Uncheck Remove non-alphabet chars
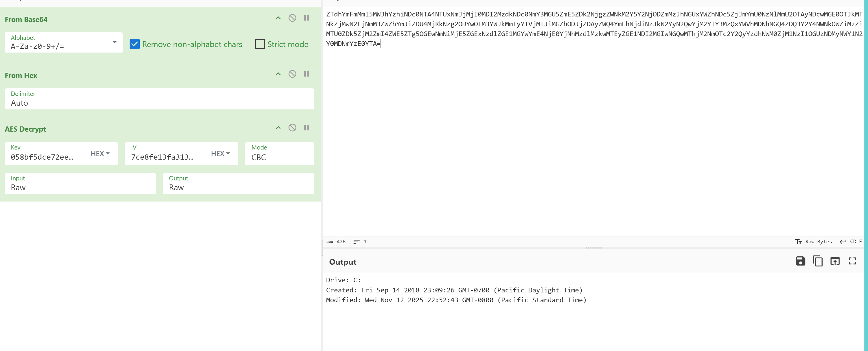 coord(135,44)
